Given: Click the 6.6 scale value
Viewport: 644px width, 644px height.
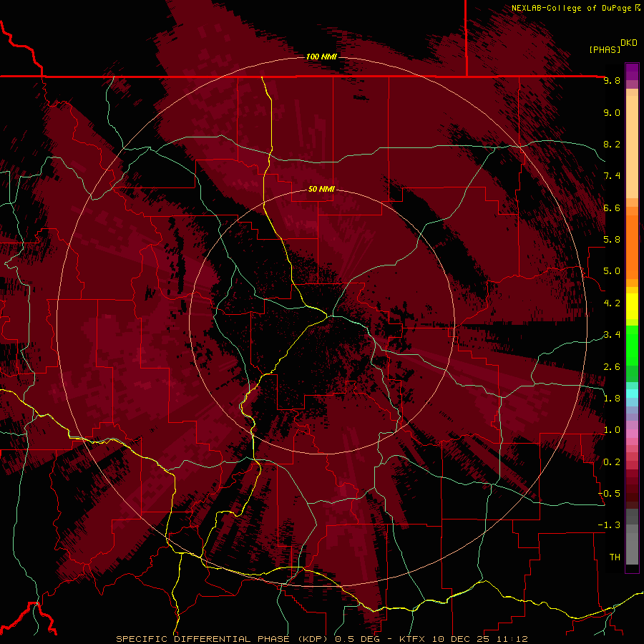Looking at the screenshot, I should tap(612, 208).
